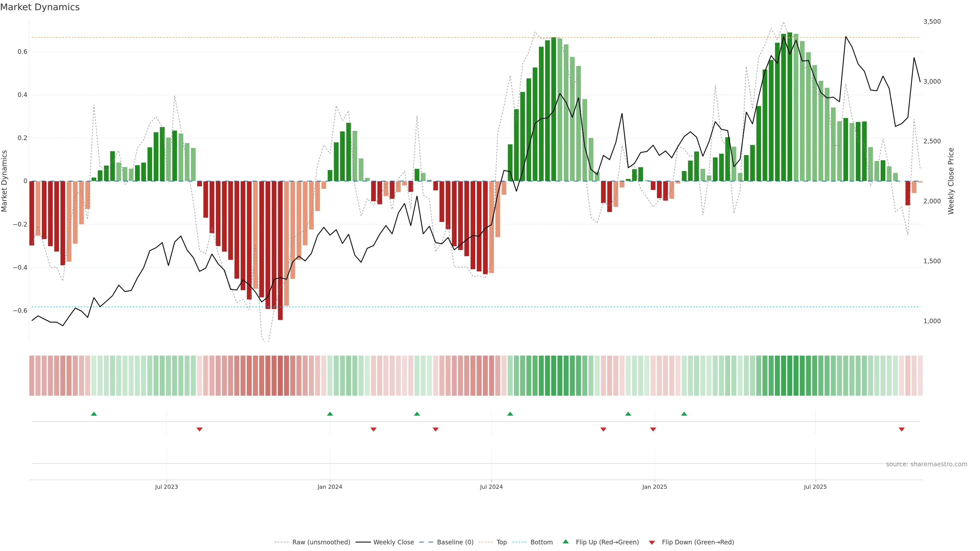The width and height of the screenshot is (980, 551).
Task: Toggle Raw (unsmoothed) series in legend
Action: click(321, 542)
